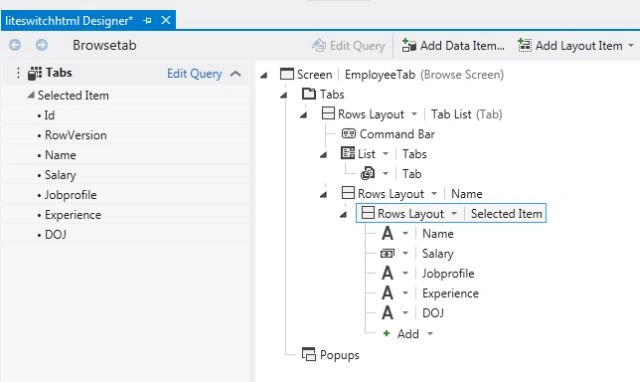Image resolution: width=640 pixels, height=382 pixels.
Task: Click the Popups icon in tree
Action: point(309,354)
